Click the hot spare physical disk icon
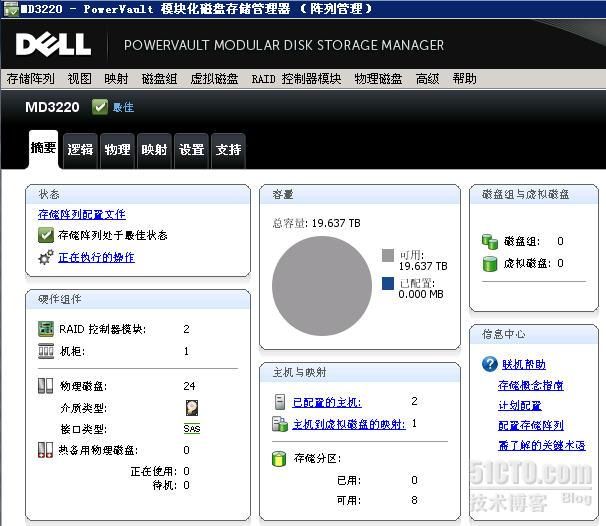The width and height of the screenshot is (606, 526). 46,450
